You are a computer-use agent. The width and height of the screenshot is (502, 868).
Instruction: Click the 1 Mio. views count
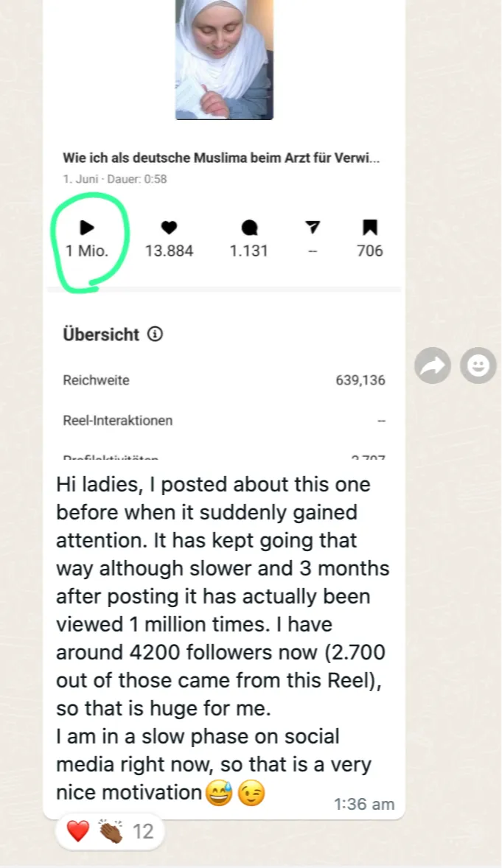[x=87, y=251]
